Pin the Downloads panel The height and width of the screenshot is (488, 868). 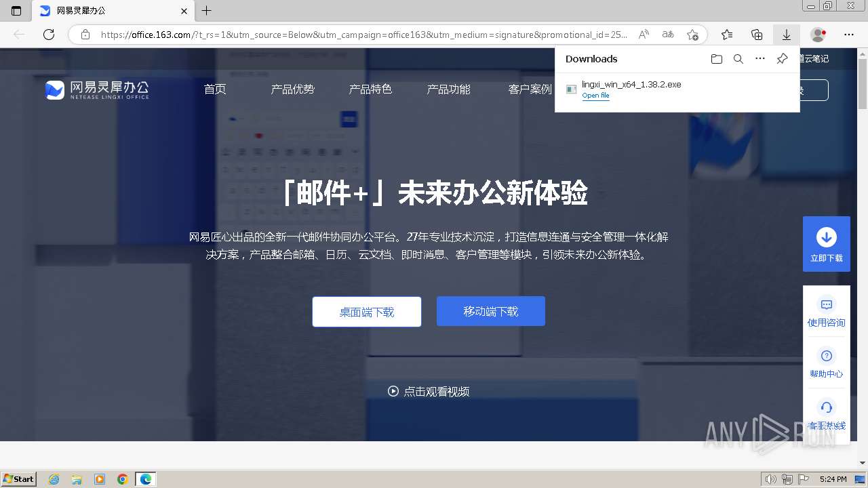point(782,59)
